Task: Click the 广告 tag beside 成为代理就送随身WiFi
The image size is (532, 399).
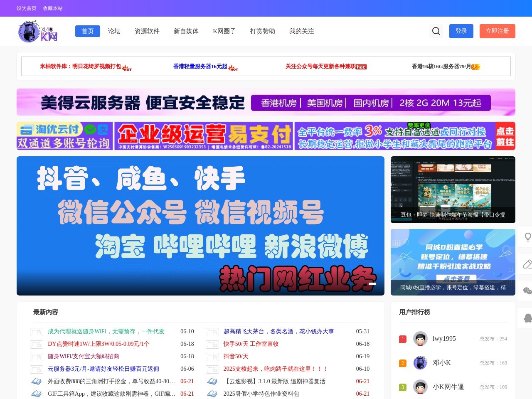Action: point(37,332)
